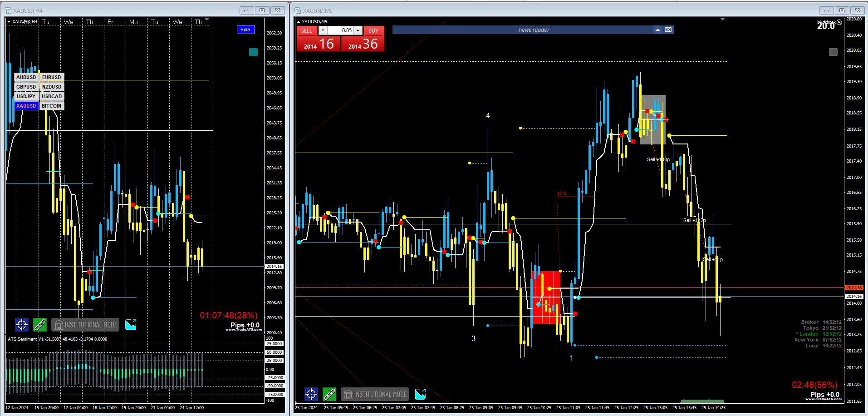Screen dimensions: 868x416
Task: Click the 'Sell +100p' trade label
Action: coord(658,159)
